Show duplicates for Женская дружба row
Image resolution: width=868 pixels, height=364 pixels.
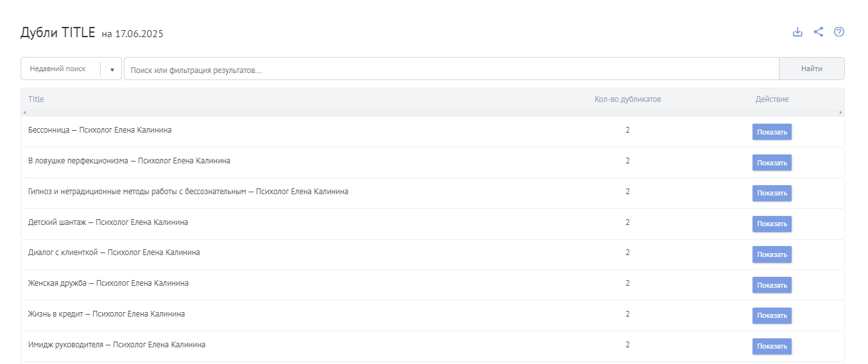pos(772,285)
